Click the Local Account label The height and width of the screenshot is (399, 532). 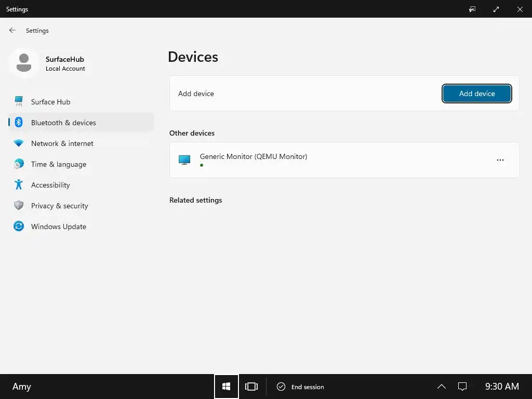point(65,69)
